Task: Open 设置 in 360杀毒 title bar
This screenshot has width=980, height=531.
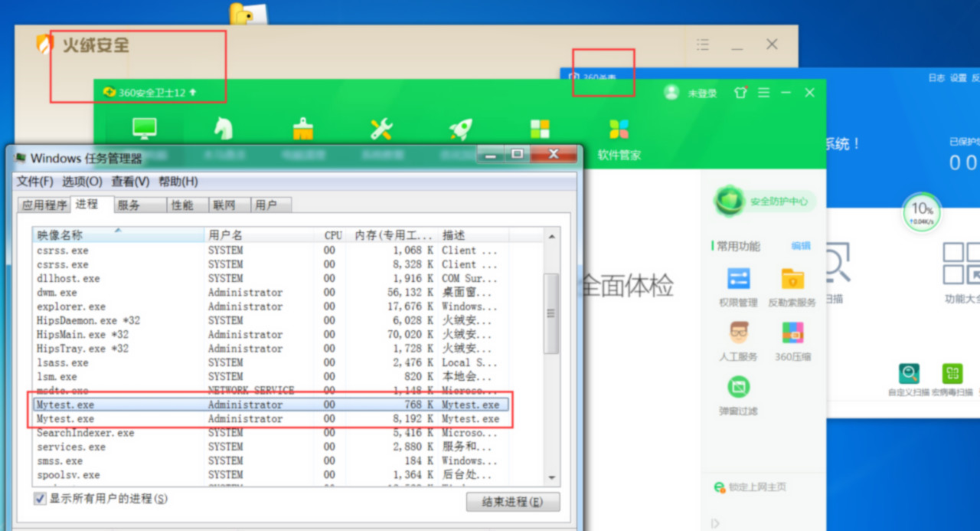Action: coord(958,78)
